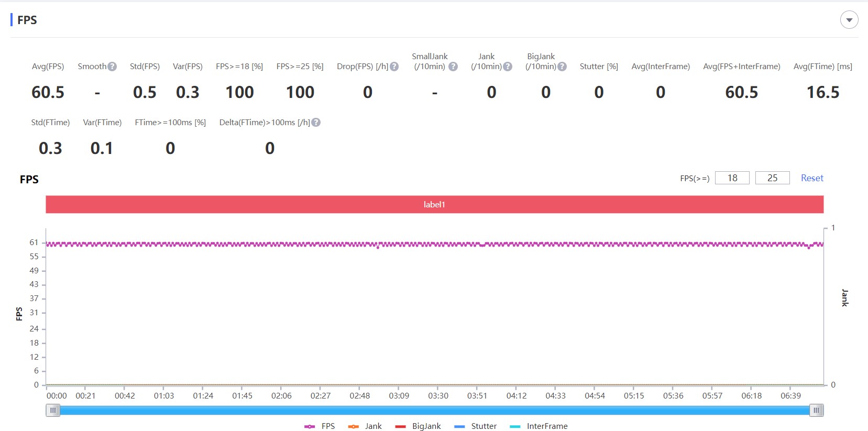
Task: Open help icon next to Drop(FPS) [/h]
Action: tap(394, 67)
